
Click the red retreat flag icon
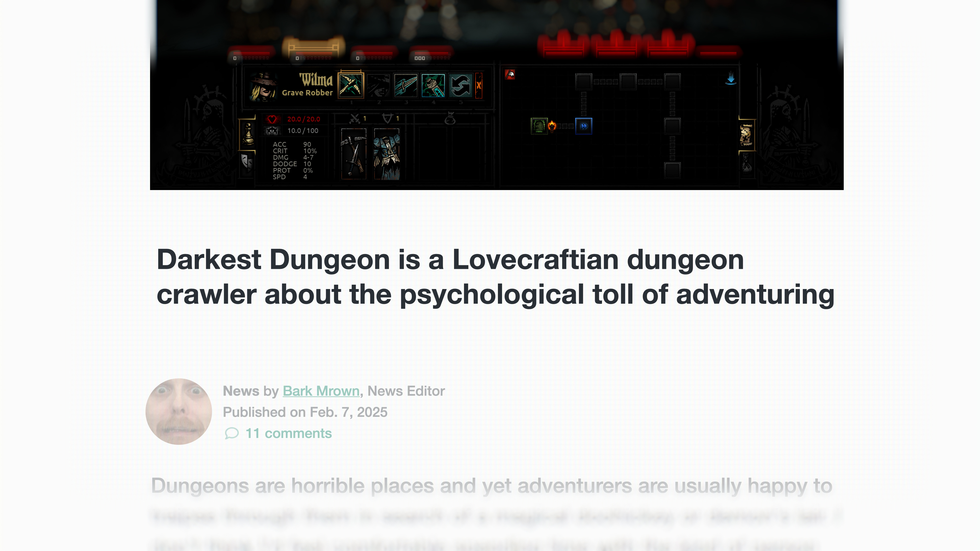pyautogui.click(x=510, y=74)
